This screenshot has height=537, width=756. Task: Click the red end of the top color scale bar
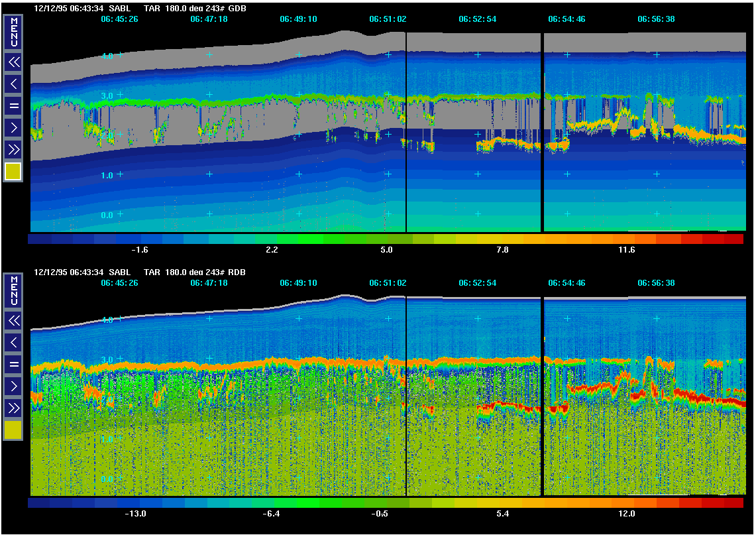[x=732, y=239]
